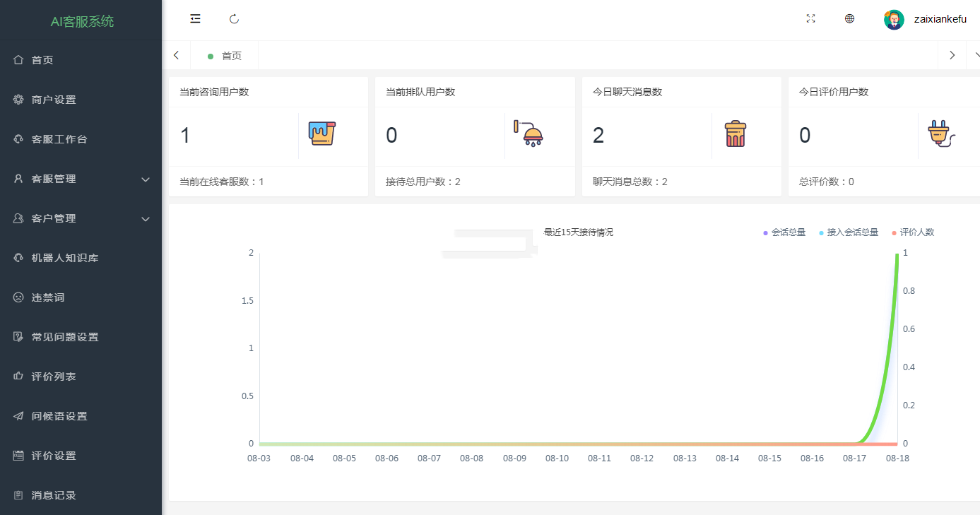
Task: Click the AI客服系统 logo title
Action: coord(82,21)
